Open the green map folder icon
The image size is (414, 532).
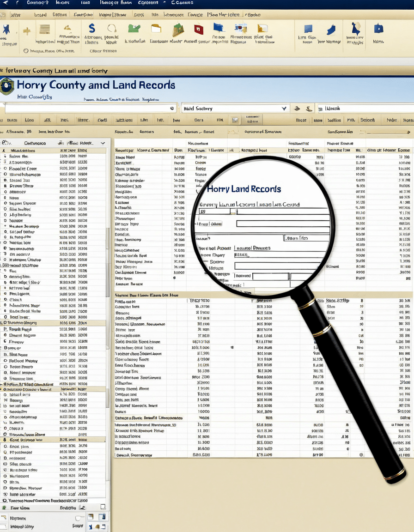[134, 29]
